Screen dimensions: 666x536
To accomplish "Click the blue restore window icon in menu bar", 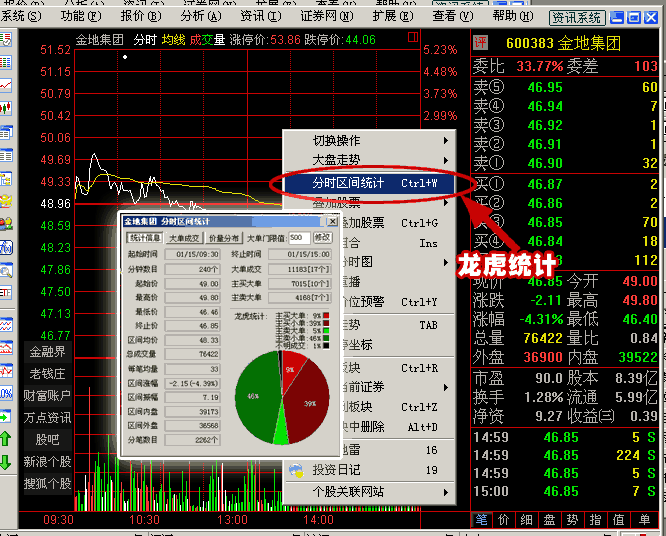I will (x=634, y=17).
